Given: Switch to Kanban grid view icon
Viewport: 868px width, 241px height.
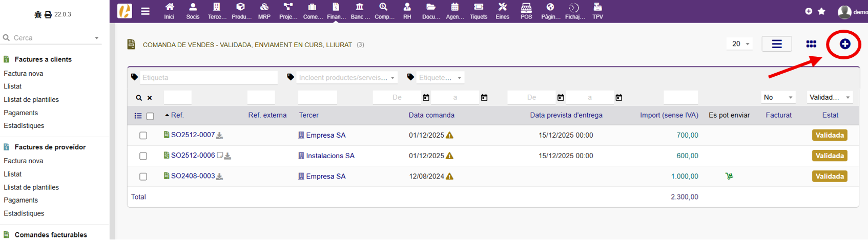Looking at the screenshot, I should coord(811,45).
